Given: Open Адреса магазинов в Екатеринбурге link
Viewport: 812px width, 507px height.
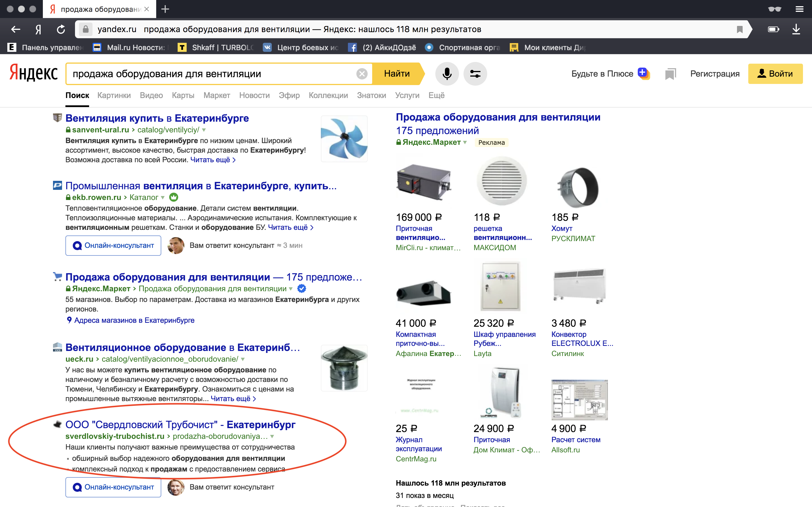Looking at the screenshot, I should point(134,320).
